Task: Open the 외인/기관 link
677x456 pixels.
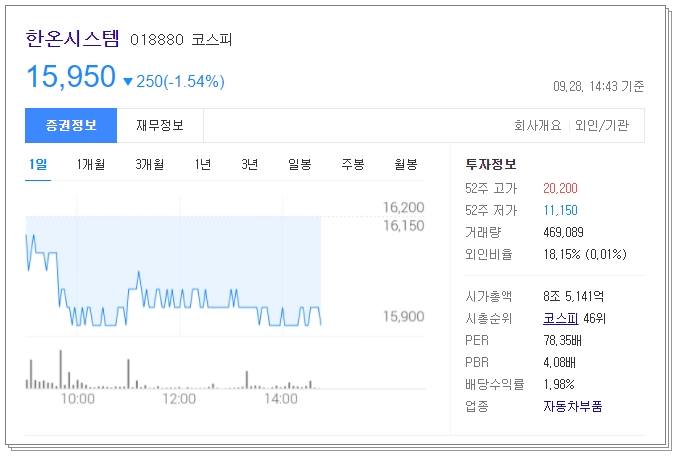Action: (602, 125)
